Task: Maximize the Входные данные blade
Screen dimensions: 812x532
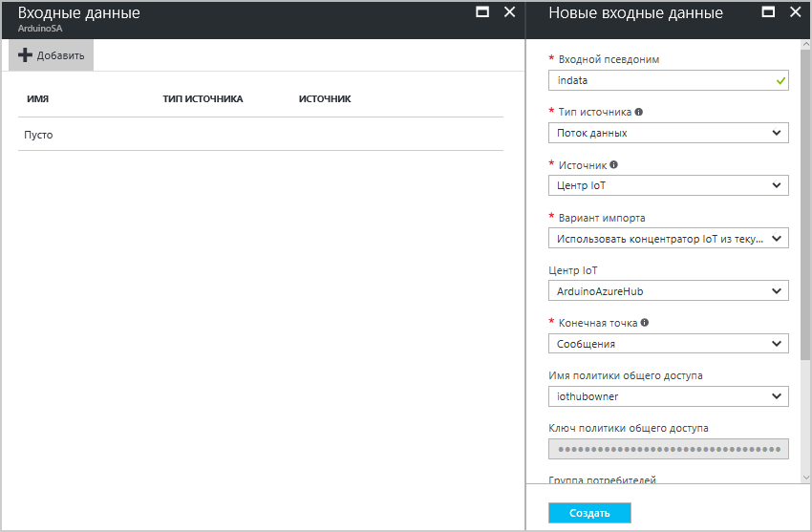Action: pyautogui.click(x=482, y=11)
